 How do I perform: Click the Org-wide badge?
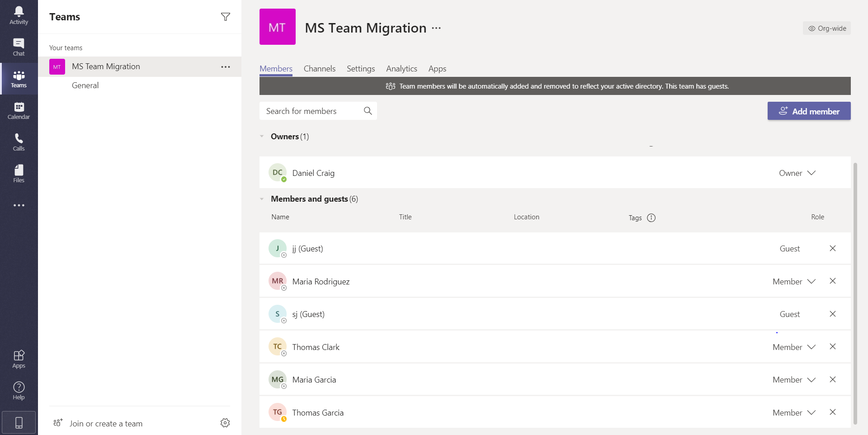(x=827, y=28)
